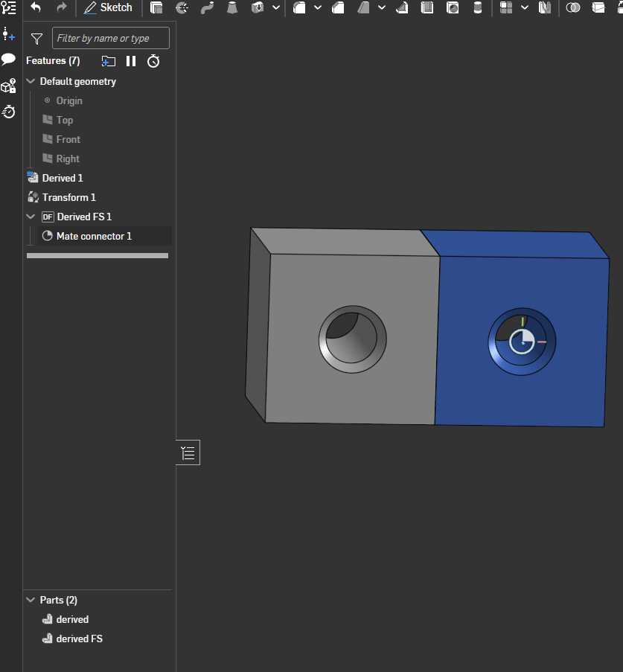Screen dimensions: 623x672
Task: Select the Fillet tool
Action: pyautogui.click(x=299, y=7)
